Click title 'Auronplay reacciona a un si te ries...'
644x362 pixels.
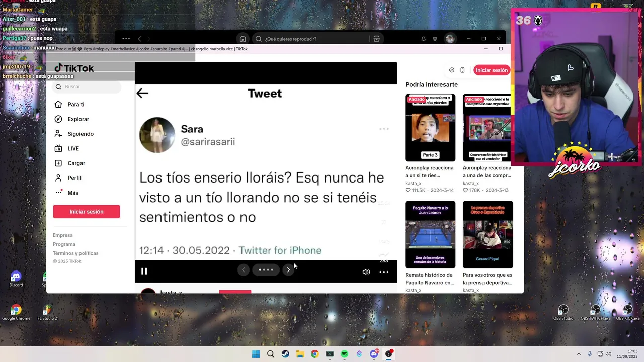429,171
